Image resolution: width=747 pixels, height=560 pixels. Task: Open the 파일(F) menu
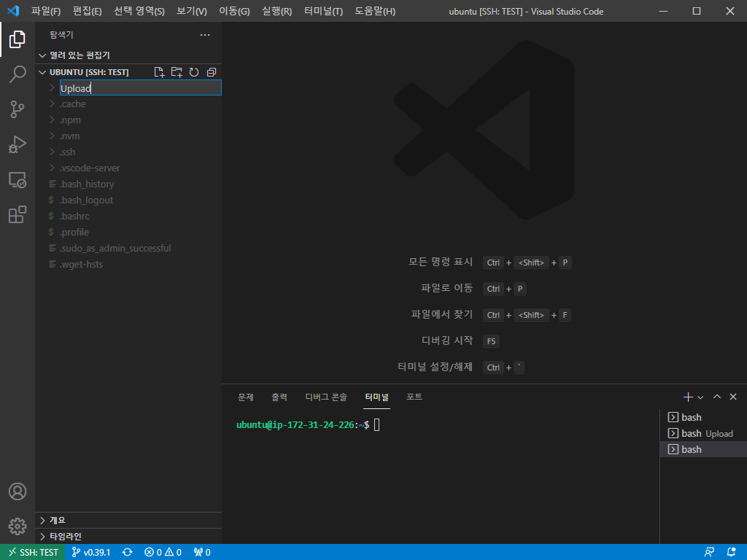pos(46,11)
